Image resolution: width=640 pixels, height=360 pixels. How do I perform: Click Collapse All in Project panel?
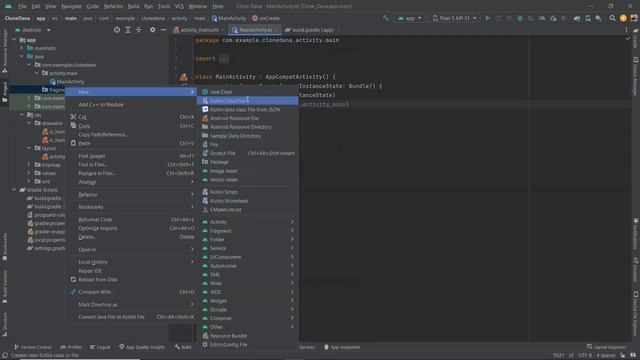[139, 30]
